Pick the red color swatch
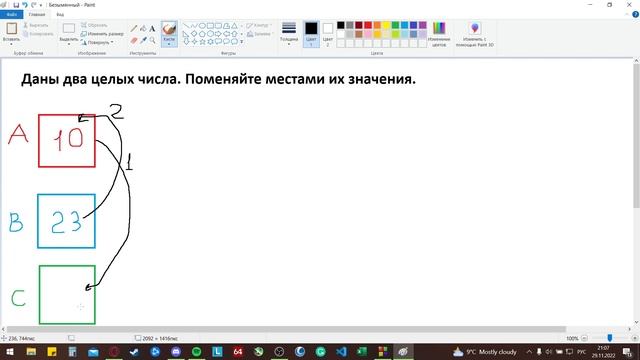The image size is (640, 360). pyautogui.click(x=368, y=25)
